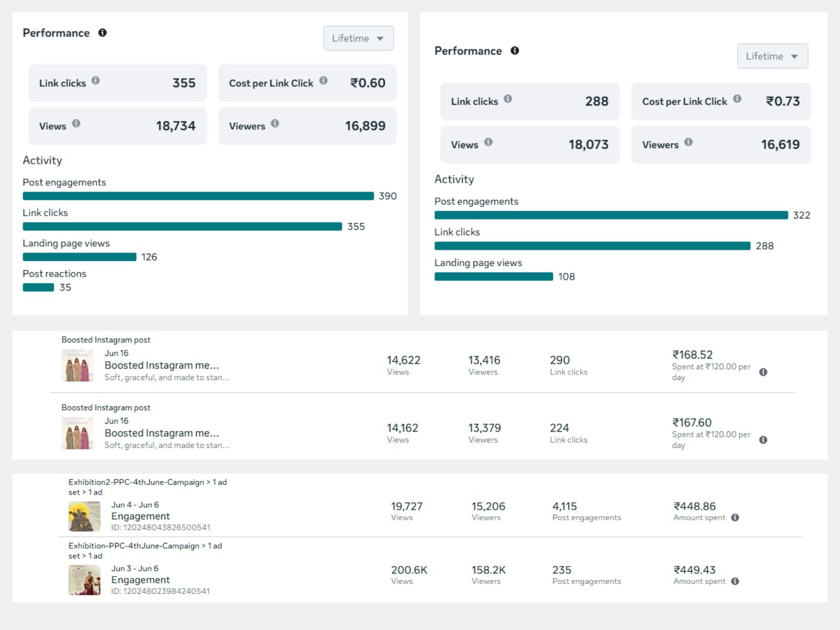
Task: Click info icon next to Views 18,734
Action: coord(76,123)
